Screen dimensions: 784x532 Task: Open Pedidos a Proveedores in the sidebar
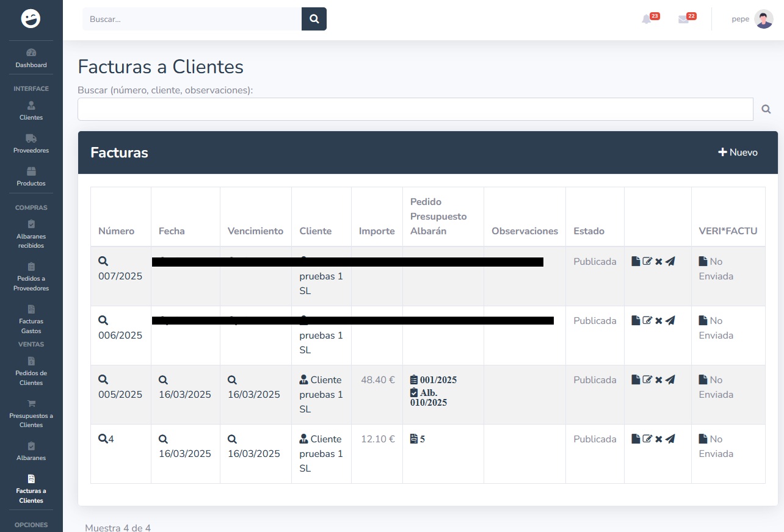[x=31, y=276]
